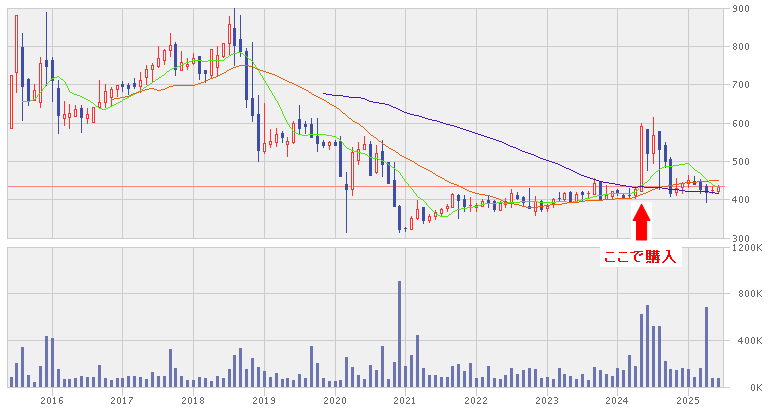Click the 2016 year label on the time axis
Viewport: 769px width, 411px height.
pos(52,401)
